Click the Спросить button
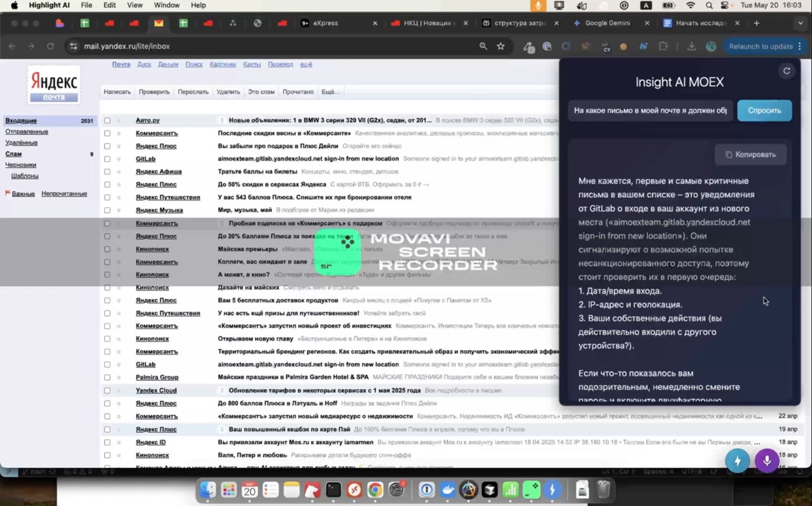 765,110
